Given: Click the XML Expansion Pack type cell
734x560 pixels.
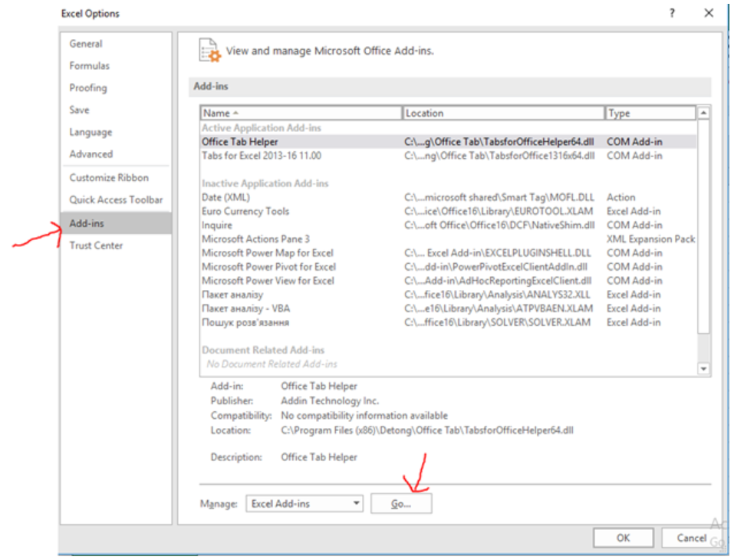Looking at the screenshot, I should [x=650, y=239].
